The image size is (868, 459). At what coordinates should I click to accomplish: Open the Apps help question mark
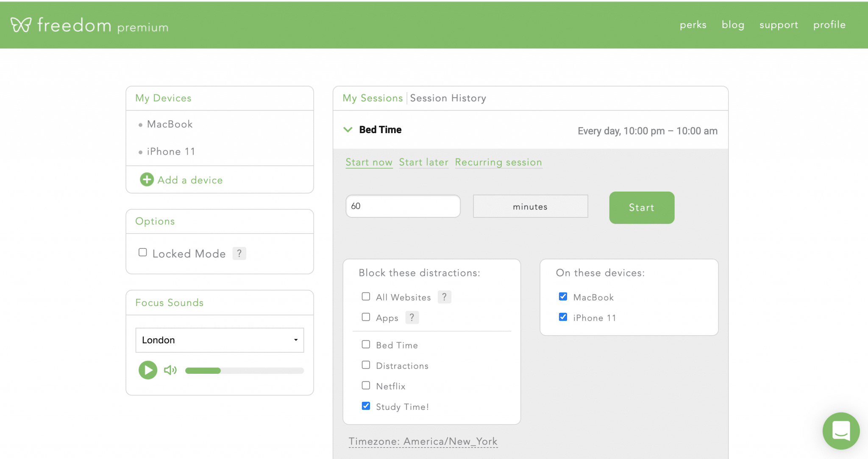412,317
